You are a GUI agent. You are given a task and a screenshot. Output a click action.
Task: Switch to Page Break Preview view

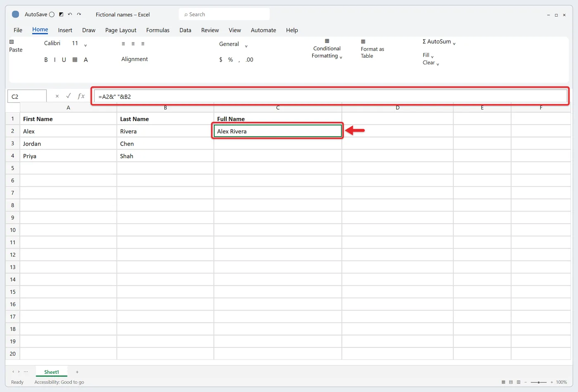coord(519,382)
